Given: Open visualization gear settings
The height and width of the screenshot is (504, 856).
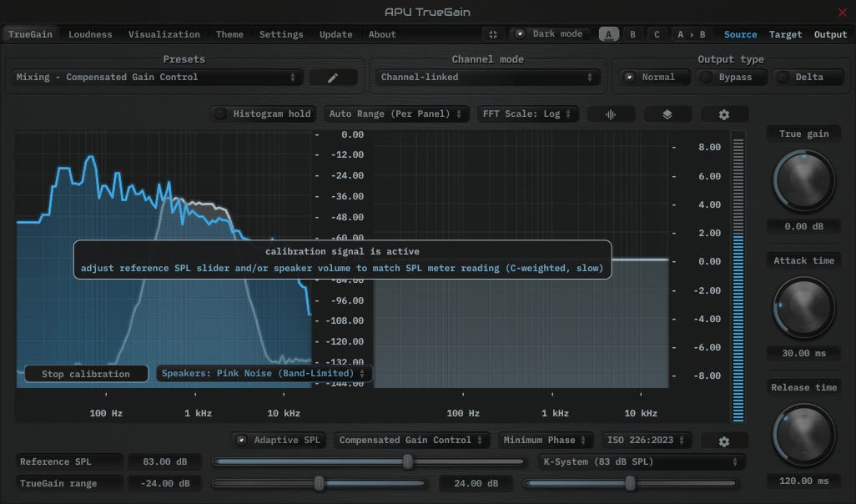Looking at the screenshot, I should (724, 114).
